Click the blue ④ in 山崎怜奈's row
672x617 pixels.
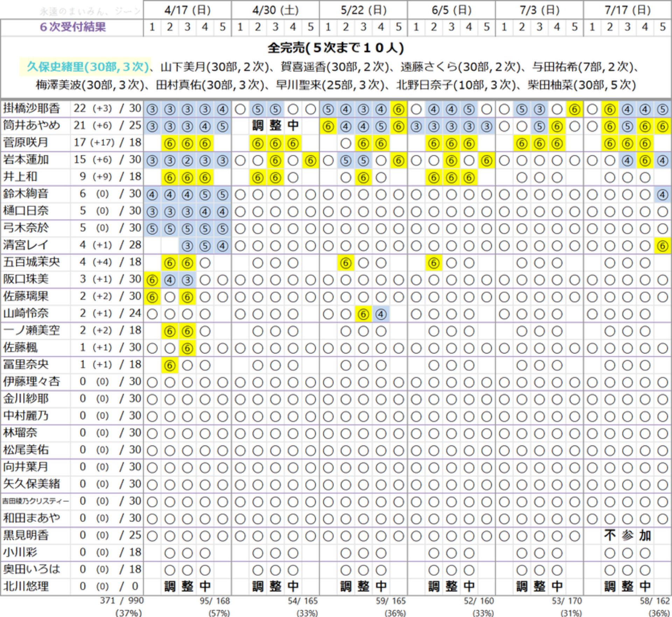[381, 314]
